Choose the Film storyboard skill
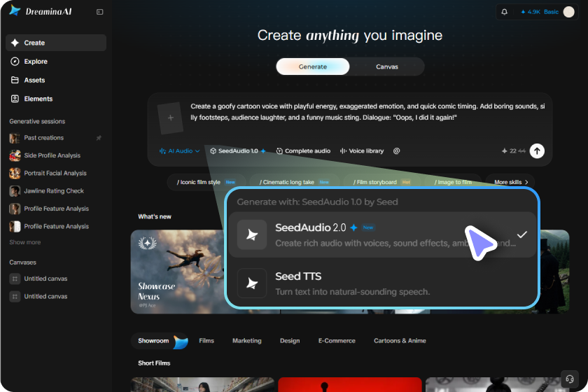 (x=381, y=182)
